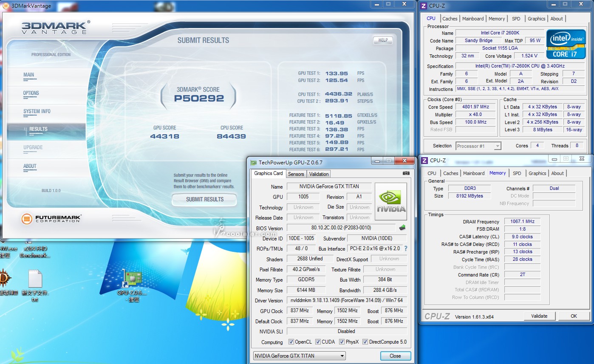Open About tab in CPU-Z memory window
The image size is (594, 364).
557,173
